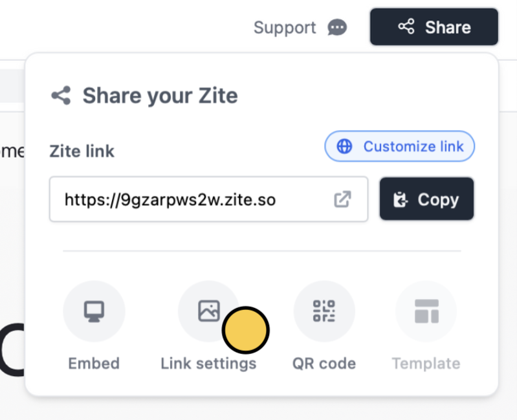Show the QR code icon option
The height and width of the screenshot is (420, 517).
coord(324,311)
